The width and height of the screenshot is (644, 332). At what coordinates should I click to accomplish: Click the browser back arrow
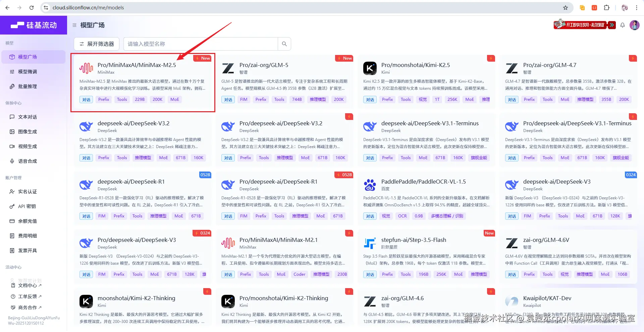[7, 7]
